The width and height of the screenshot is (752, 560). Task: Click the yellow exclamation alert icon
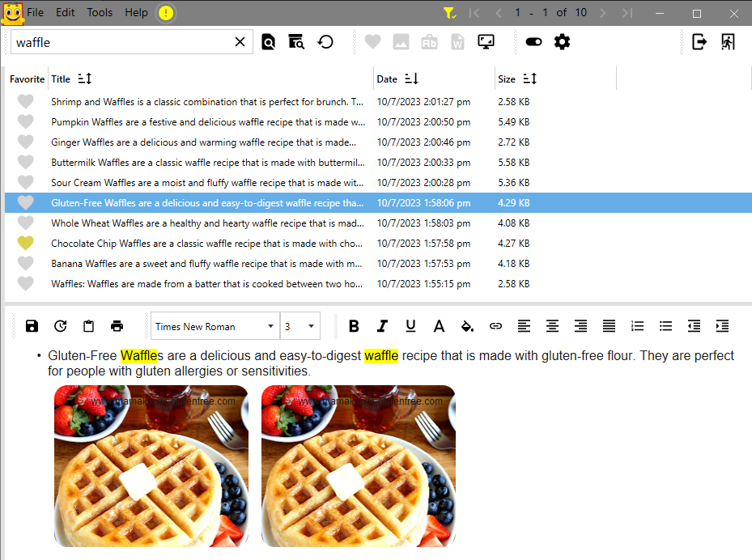click(x=165, y=13)
